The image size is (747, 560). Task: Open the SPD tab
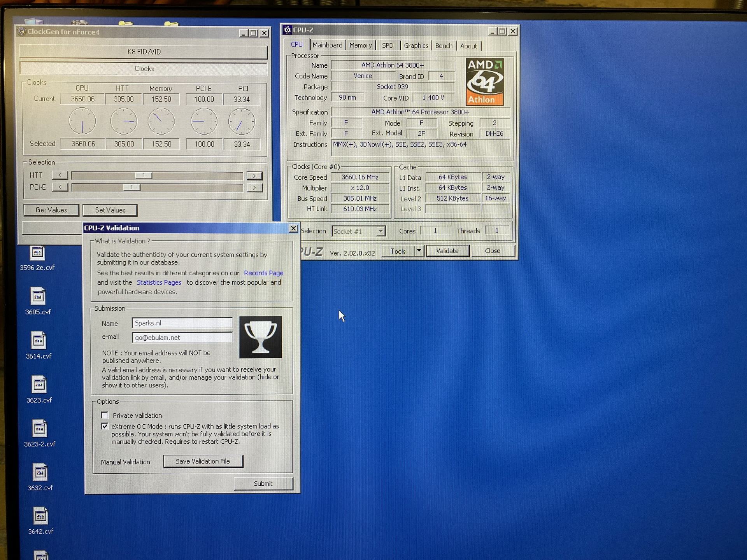(388, 45)
